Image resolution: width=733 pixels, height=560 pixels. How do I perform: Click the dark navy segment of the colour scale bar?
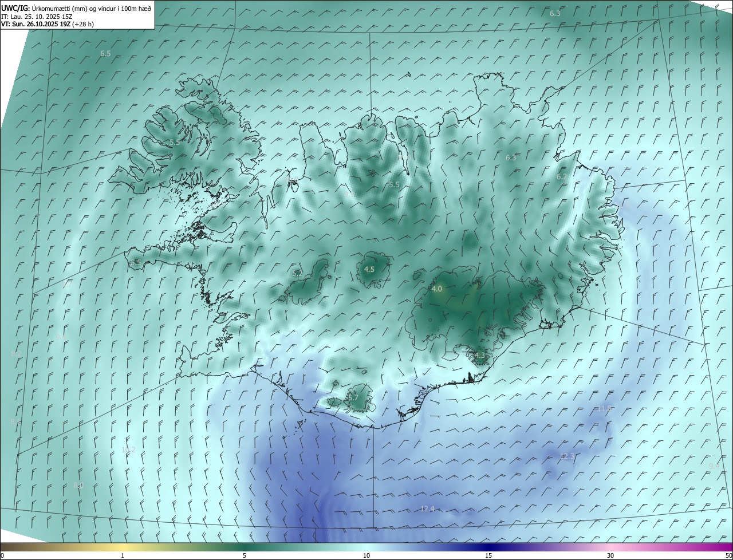click(x=488, y=547)
